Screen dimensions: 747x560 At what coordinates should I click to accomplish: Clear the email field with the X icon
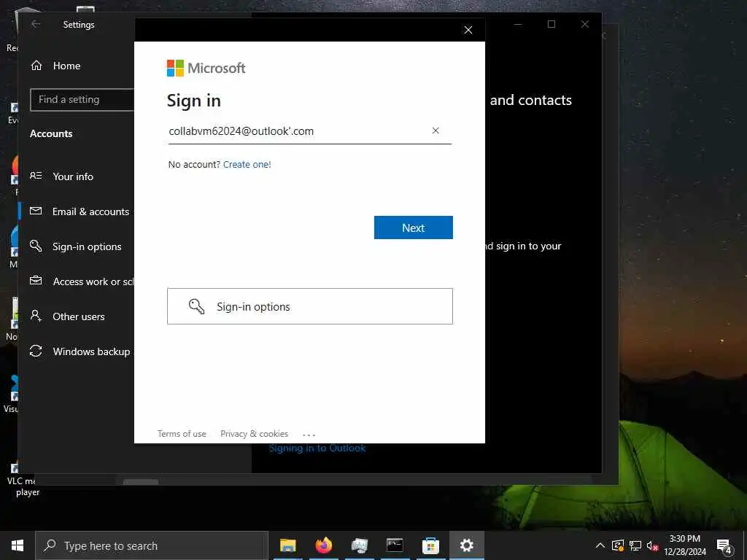pos(435,131)
